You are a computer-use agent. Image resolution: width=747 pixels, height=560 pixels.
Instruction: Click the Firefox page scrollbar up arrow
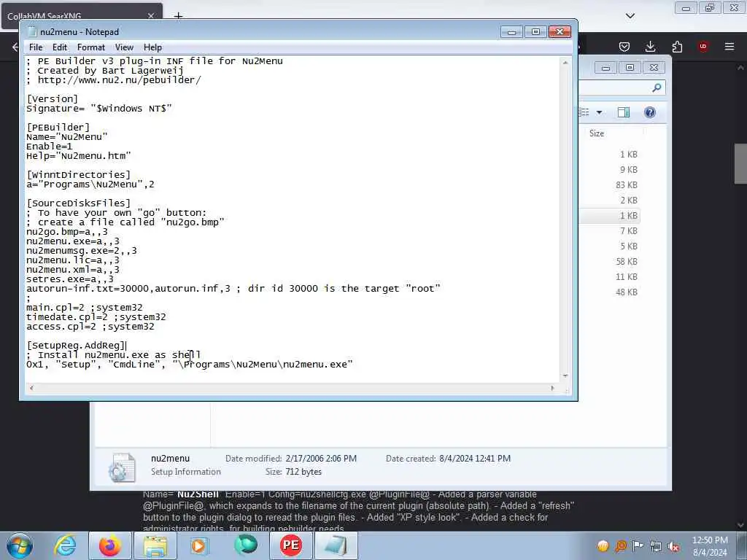click(x=740, y=68)
